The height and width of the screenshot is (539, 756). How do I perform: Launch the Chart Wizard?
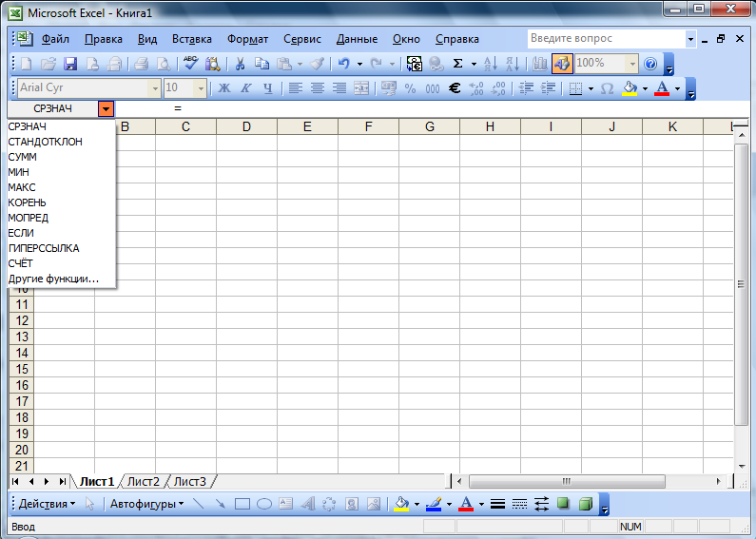(x=539, y=64)
